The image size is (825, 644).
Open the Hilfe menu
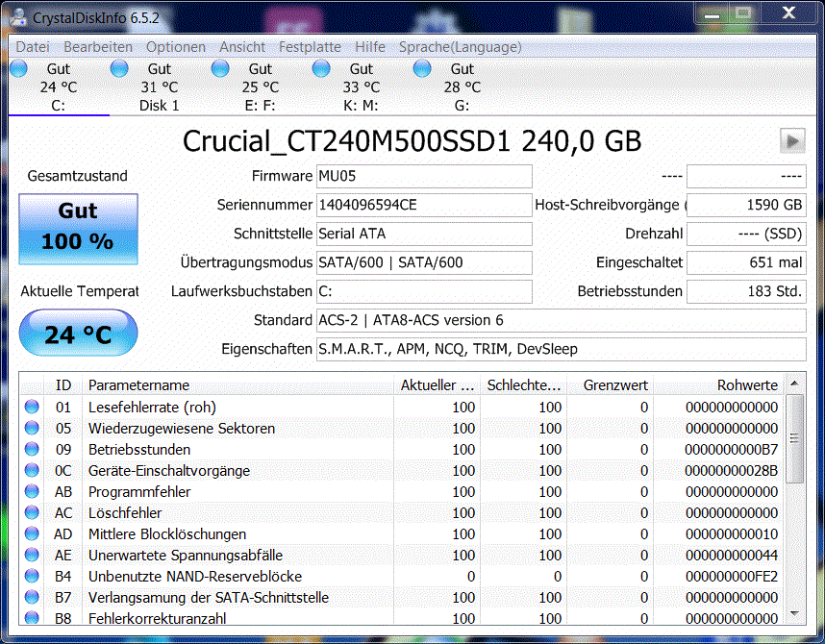pos(370,47)
